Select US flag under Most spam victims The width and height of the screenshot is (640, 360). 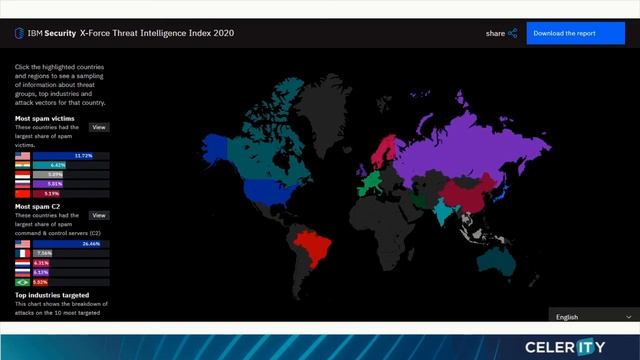[x=22, y=156]
